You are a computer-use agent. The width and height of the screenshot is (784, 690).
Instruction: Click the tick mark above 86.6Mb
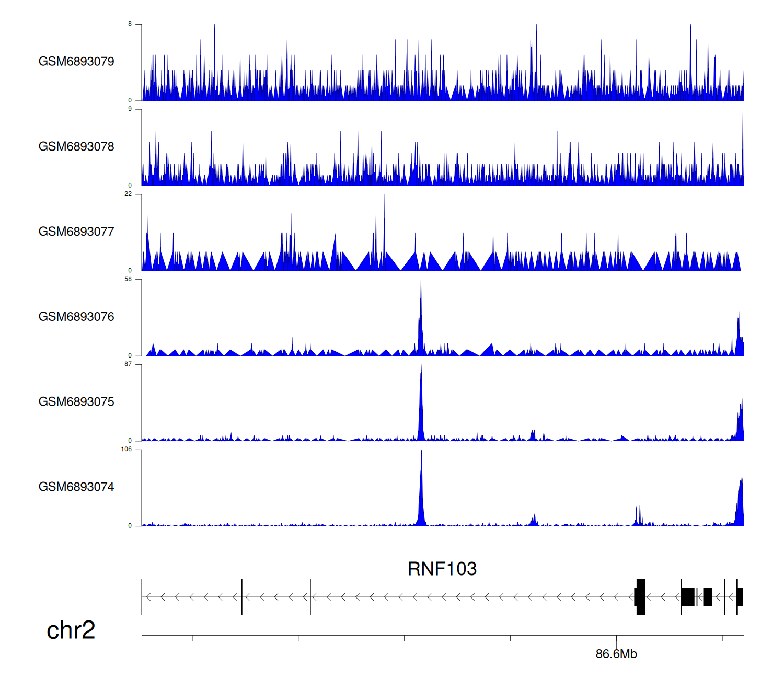(x=616, y=639)
